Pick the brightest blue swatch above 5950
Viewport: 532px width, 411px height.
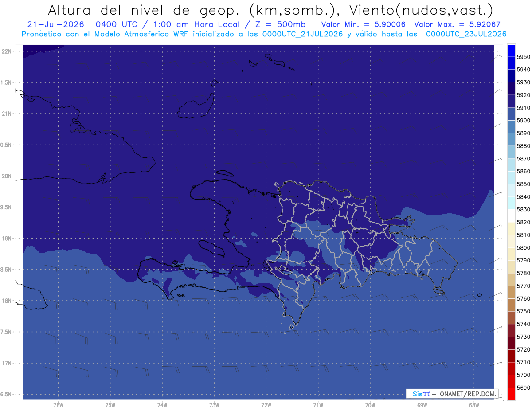tap(511, 50)
